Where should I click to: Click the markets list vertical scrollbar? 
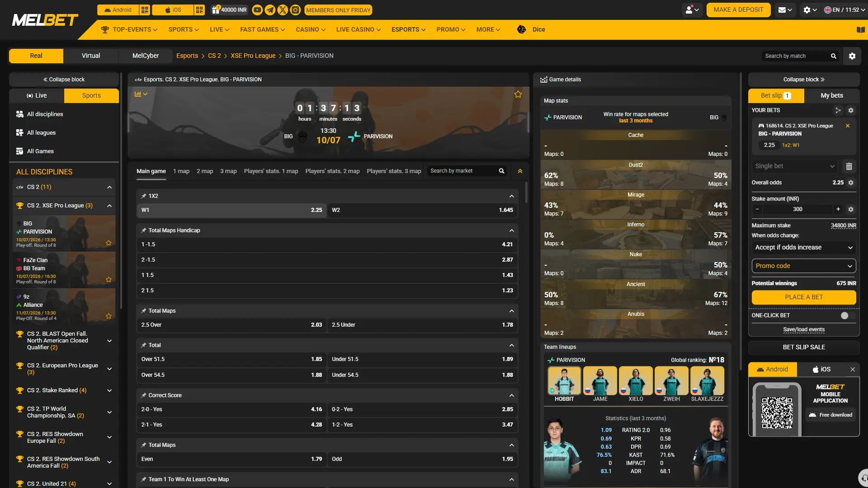[x=526, y=193]
